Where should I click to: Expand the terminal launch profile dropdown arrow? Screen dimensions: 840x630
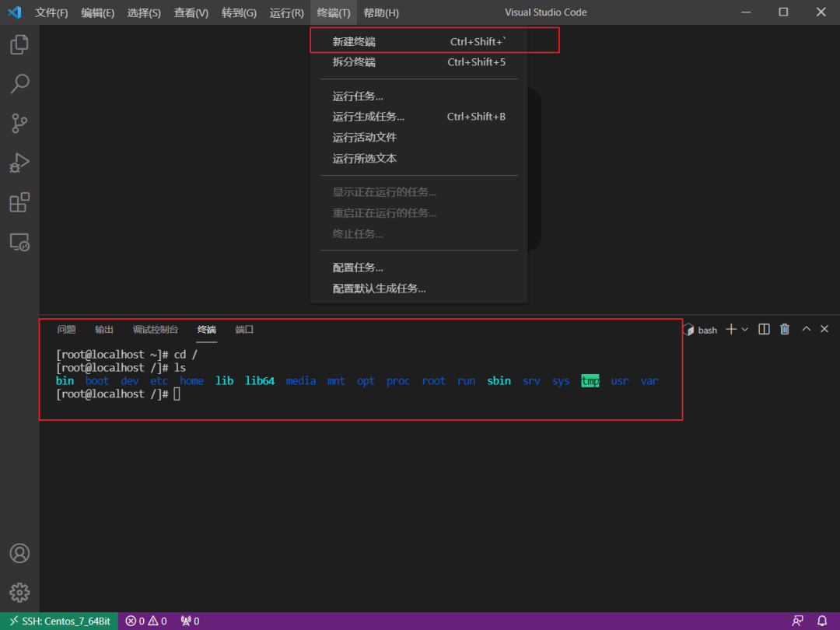click(744, 330)
